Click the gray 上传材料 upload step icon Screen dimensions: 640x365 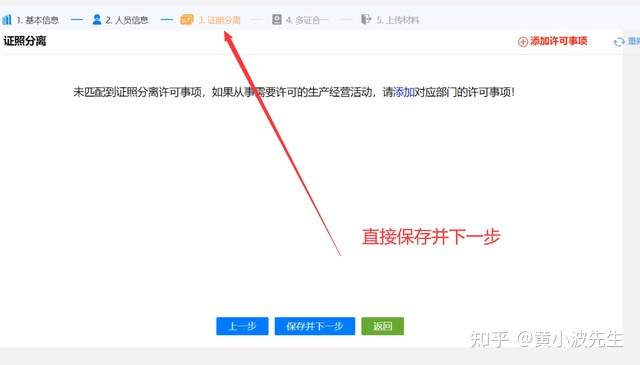366,20
